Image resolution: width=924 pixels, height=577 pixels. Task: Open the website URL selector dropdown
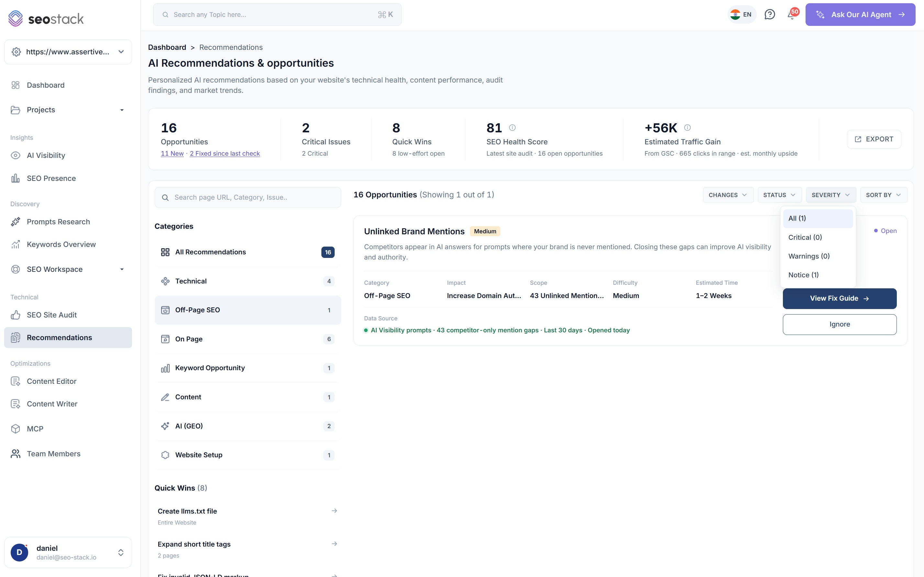pyautogui.click(x=68, y=52)
